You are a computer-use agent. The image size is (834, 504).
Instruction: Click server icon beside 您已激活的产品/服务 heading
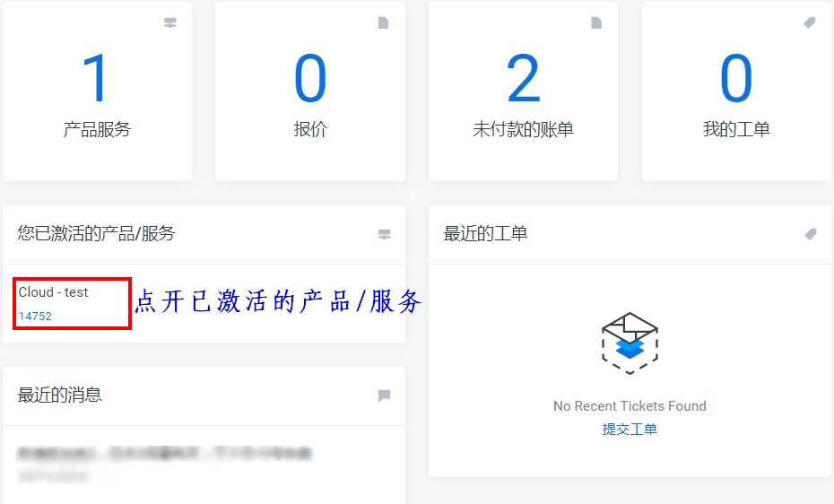click(384, 235)
